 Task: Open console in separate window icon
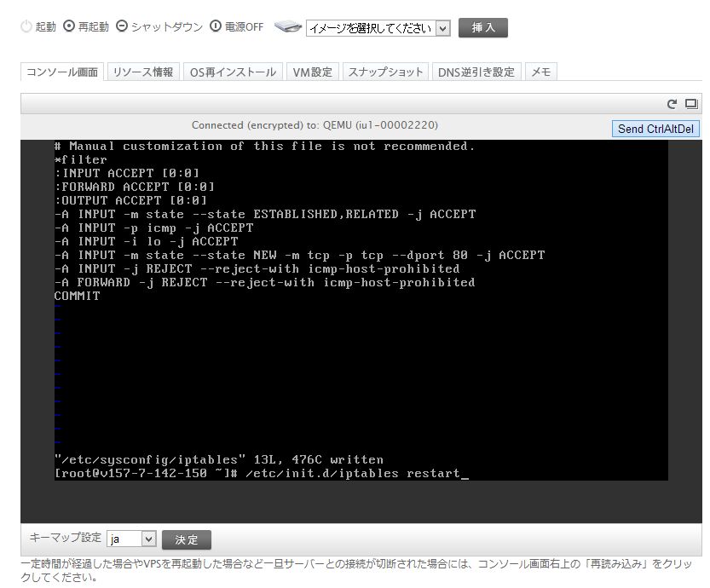coord(691,104)
